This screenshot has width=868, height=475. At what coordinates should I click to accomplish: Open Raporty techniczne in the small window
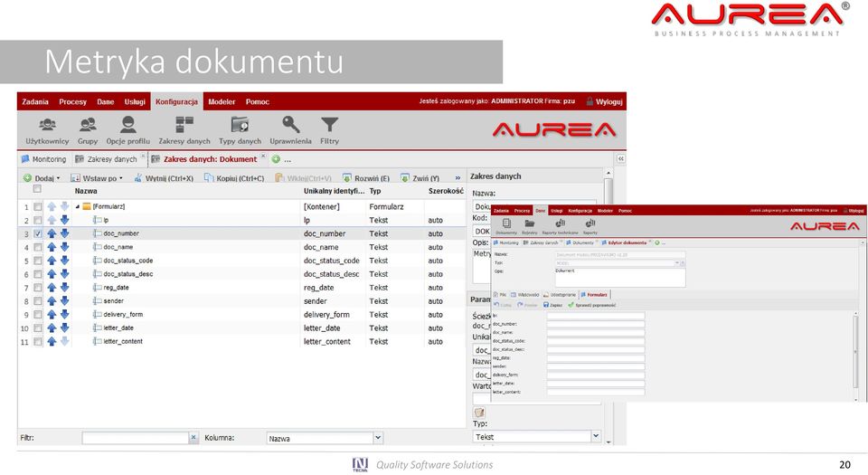pos(560,226)
